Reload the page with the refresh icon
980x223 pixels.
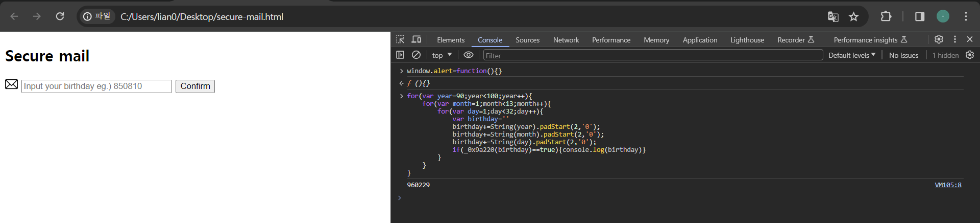pos(60,16)
